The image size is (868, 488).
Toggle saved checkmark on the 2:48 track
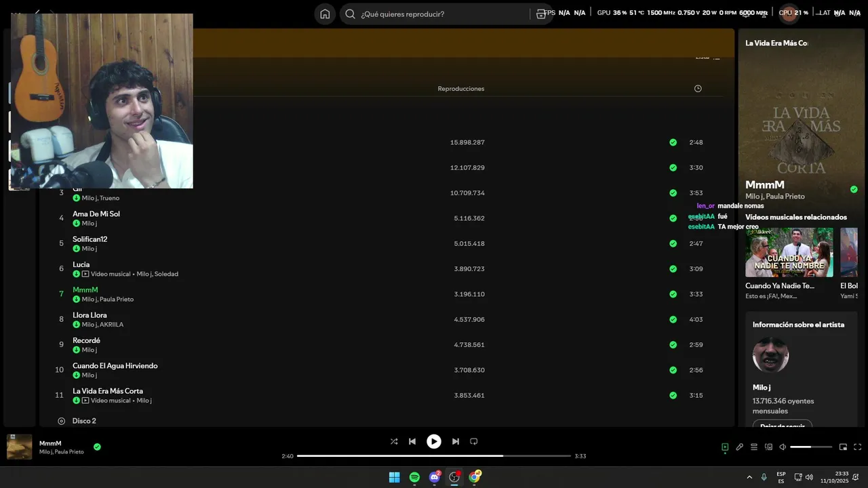pyautogui.click(x=673, y=142)
